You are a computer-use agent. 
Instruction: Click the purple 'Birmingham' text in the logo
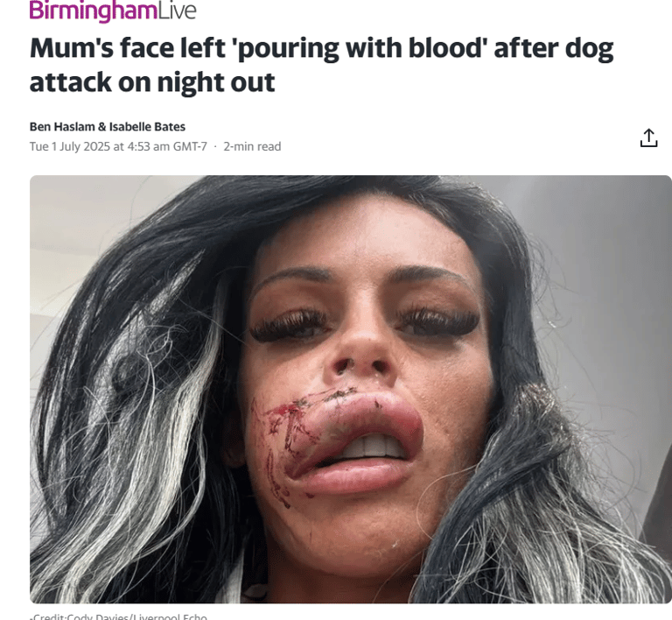click(94, 11)
